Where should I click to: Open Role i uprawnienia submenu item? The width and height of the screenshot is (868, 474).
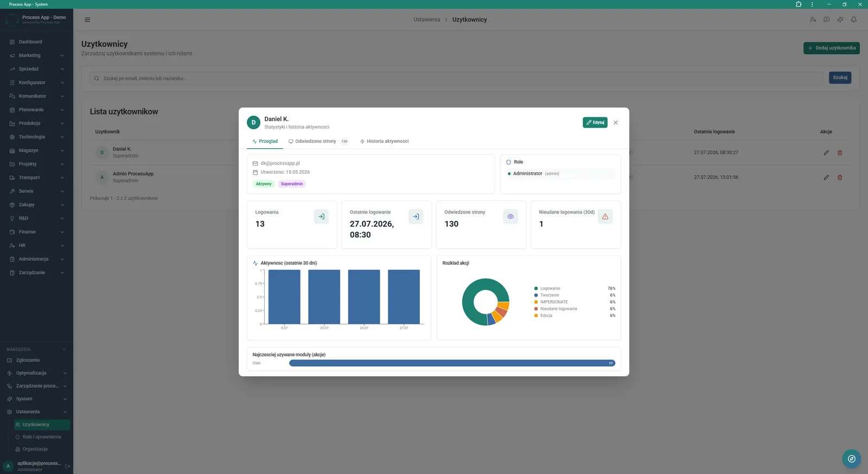click(x=42, y=437)
